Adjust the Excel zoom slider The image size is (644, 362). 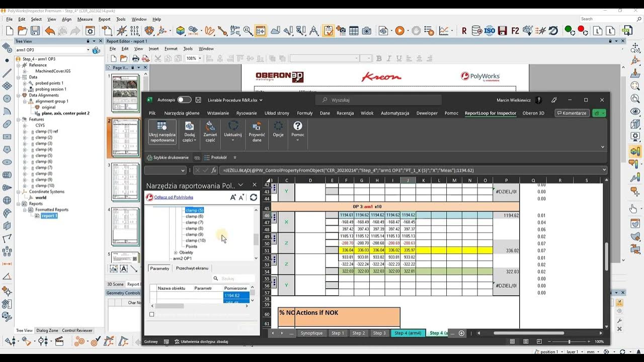click(x=570, y=341)
